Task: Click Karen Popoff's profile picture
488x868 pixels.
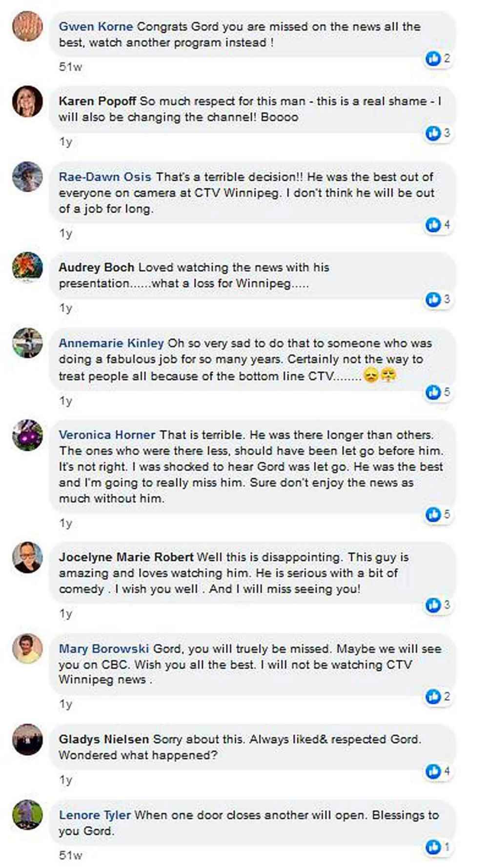Action: (27, 101)
